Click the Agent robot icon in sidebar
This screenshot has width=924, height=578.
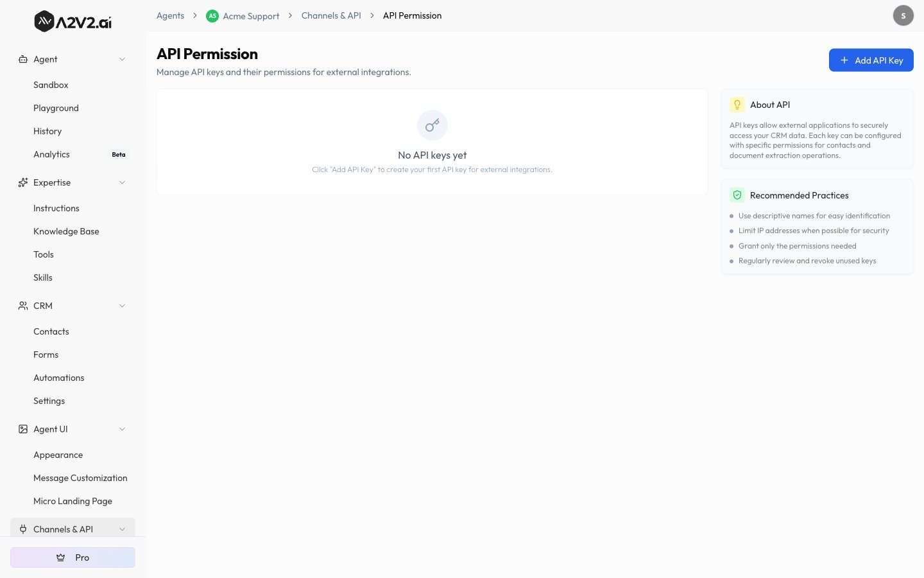[23, 59]
